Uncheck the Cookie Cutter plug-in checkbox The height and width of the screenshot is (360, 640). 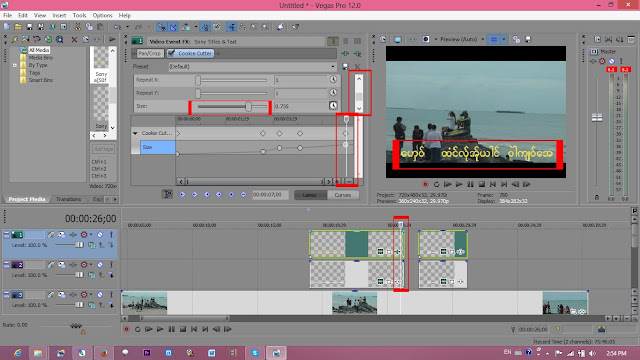(171, 53)
